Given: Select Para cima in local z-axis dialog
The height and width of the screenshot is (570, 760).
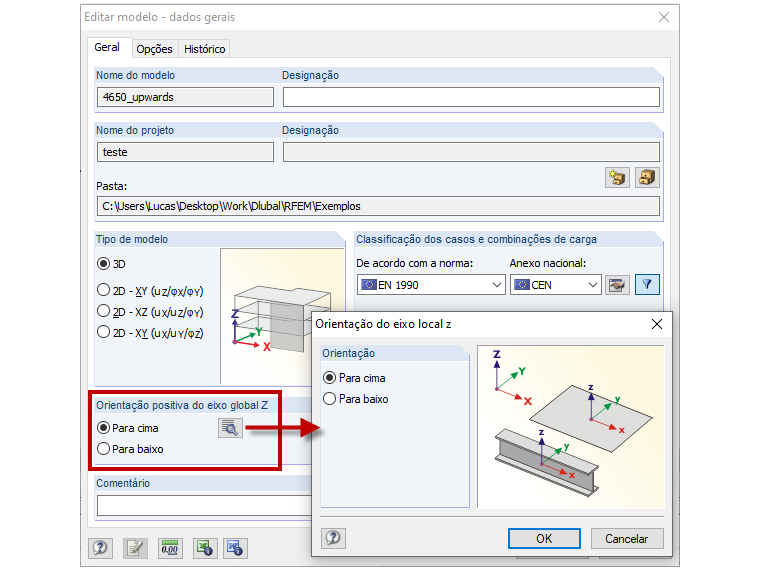Looking at the screenshot, I should (x=354, y=378).
